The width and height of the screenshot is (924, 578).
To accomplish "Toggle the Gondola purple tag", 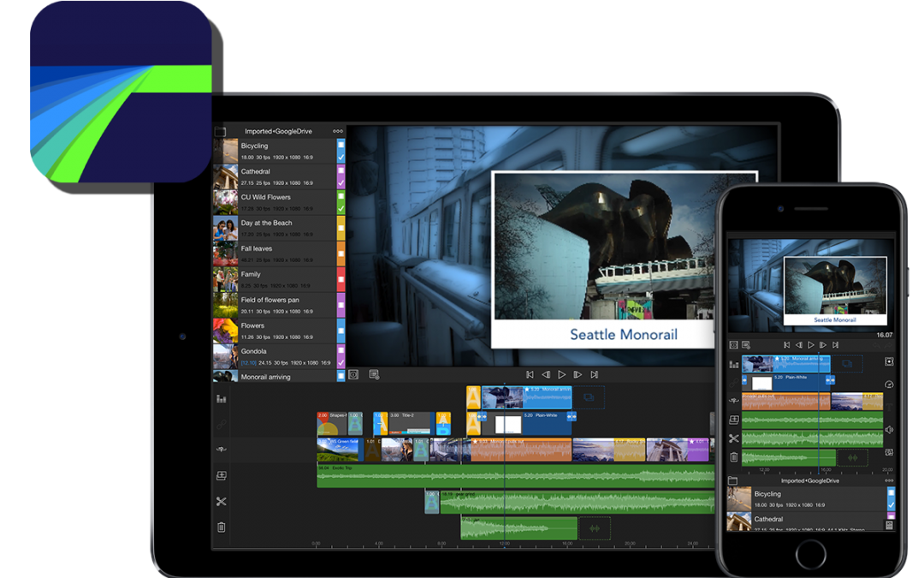I will pyautogui.click(x=341, y=356).
